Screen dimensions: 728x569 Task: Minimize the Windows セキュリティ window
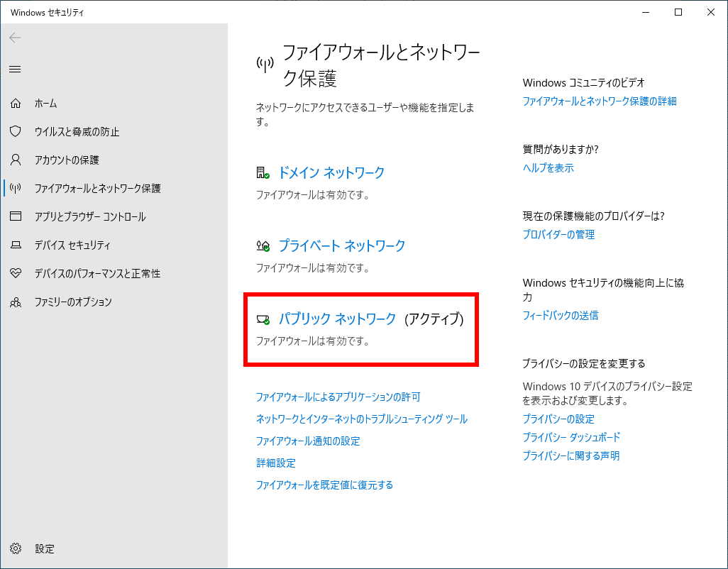pyautogui.click(x=646, y=12)
